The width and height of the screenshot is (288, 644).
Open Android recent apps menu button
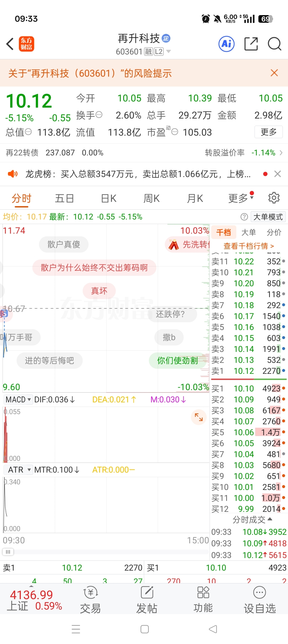click(76, 629)
